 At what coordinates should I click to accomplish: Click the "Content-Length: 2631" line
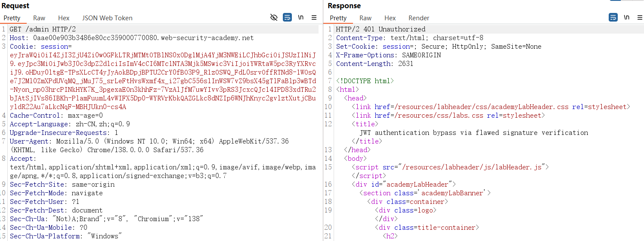pyautogui.click(x=375, y=64)
